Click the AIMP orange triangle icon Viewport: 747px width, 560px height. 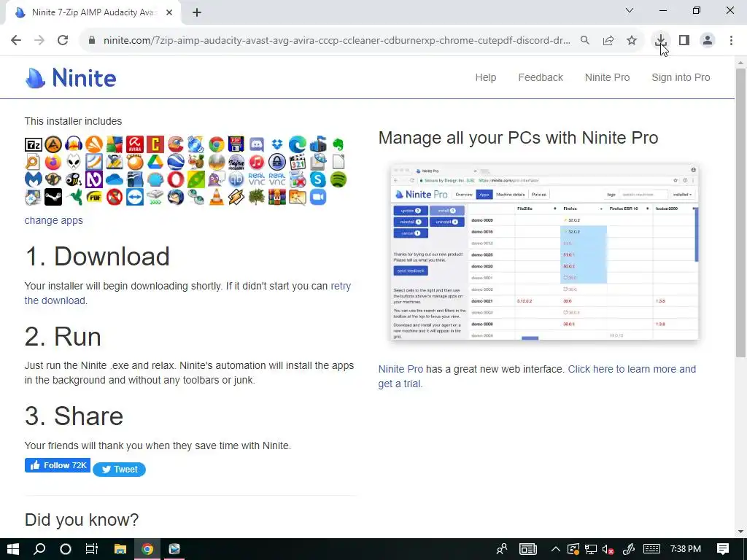53,144
